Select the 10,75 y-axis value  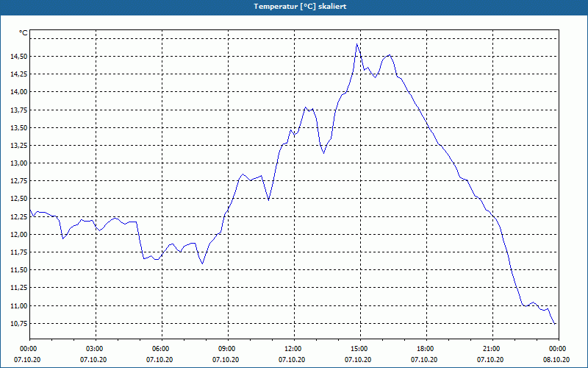(x=19, y=324)
